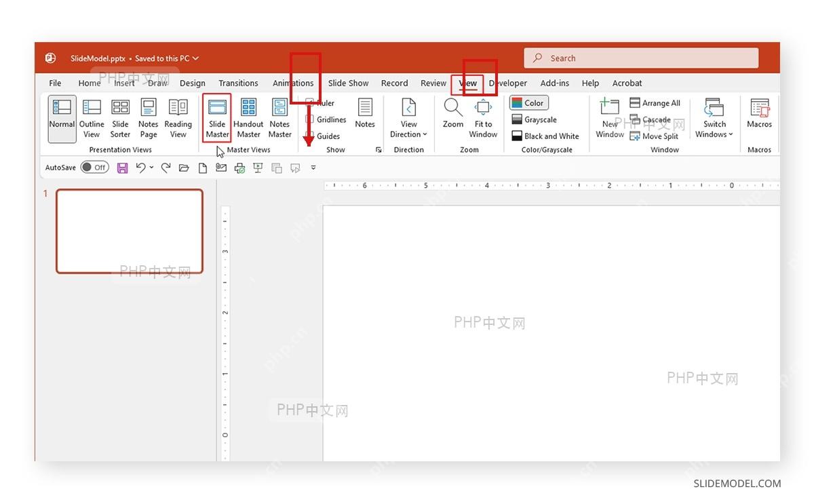Open the Slide Master view
The width and height of the screenshot is (814, 504).
pos(217,118)
